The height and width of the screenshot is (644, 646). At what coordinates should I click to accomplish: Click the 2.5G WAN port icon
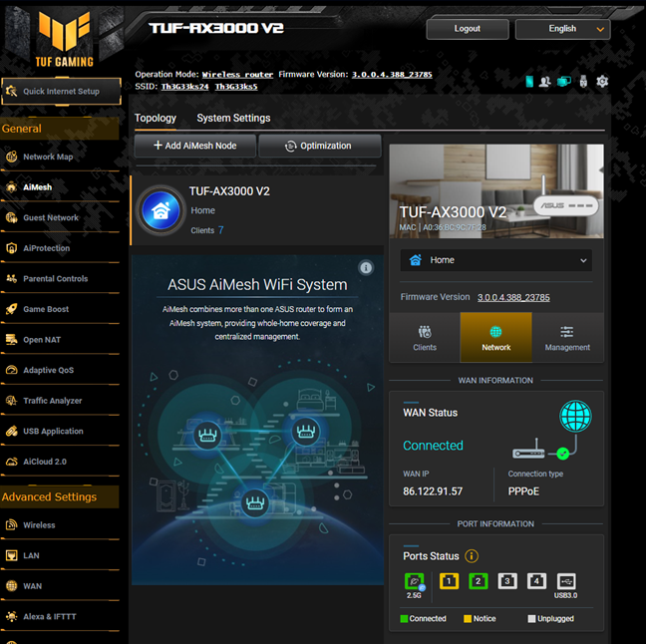click(414, 581)
